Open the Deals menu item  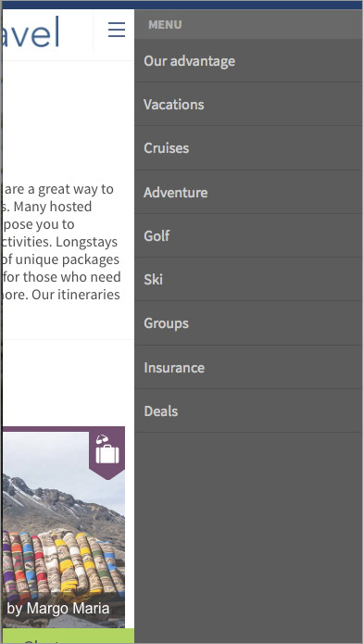[x=249, y=410]
